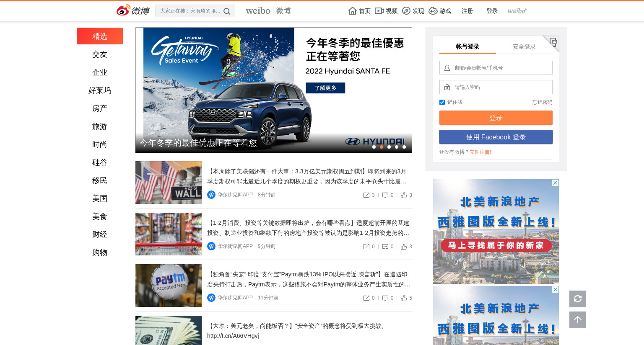Open 游戏 games controller icon

(x=433, y=11)
